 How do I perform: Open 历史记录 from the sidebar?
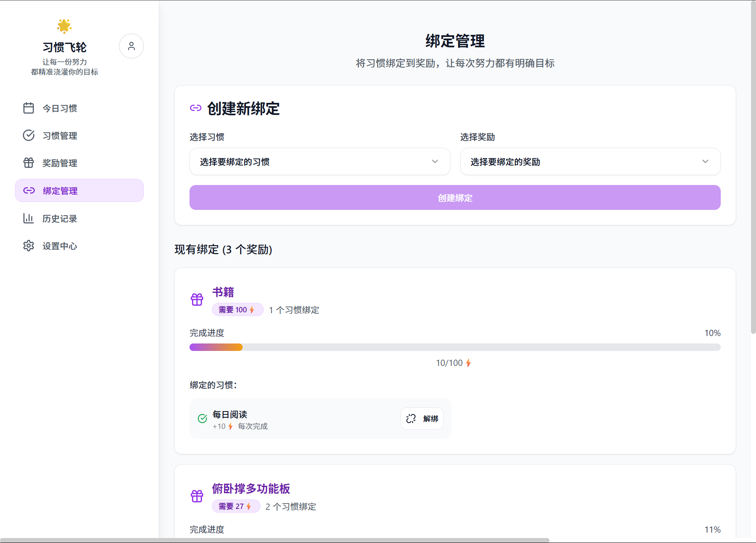(x=79, y=218)
